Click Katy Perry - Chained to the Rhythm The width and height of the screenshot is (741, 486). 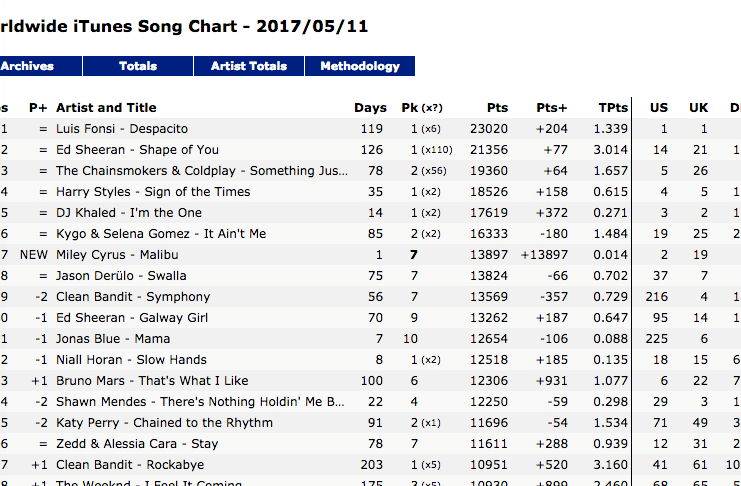[x=164, y=423]
